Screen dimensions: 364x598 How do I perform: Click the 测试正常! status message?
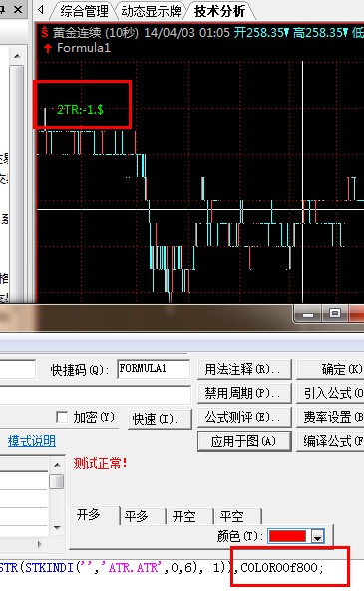pos(100,463)
